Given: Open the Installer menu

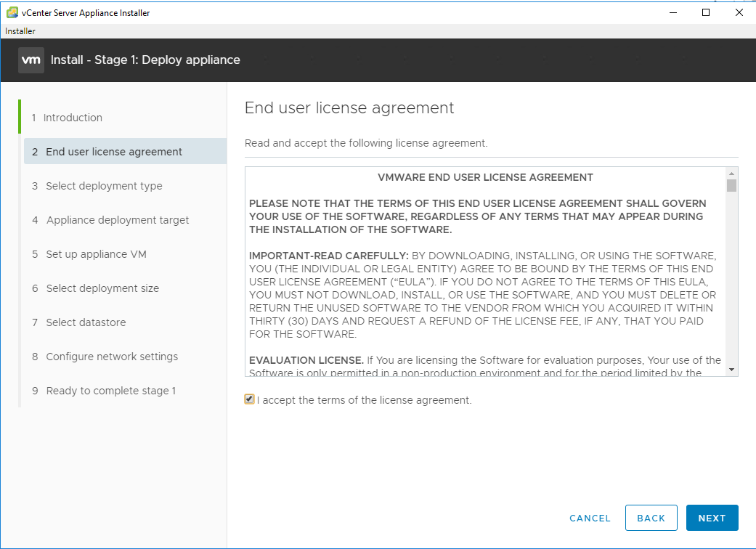Looking at the screenshot, I should coord(20,31).
